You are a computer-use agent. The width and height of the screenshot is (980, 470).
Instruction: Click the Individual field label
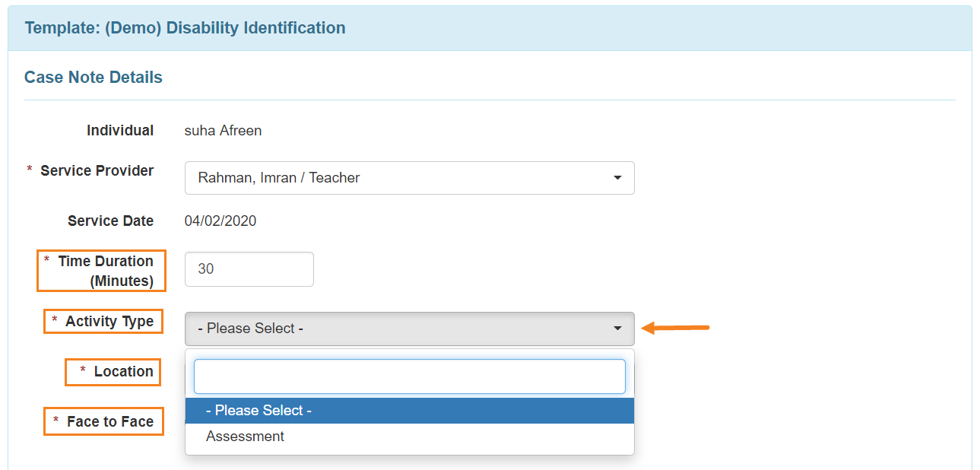point(120,131)
